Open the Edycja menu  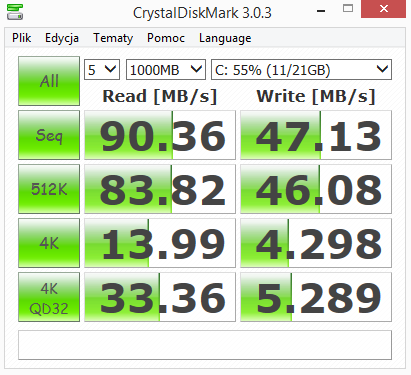click(62, 38)
